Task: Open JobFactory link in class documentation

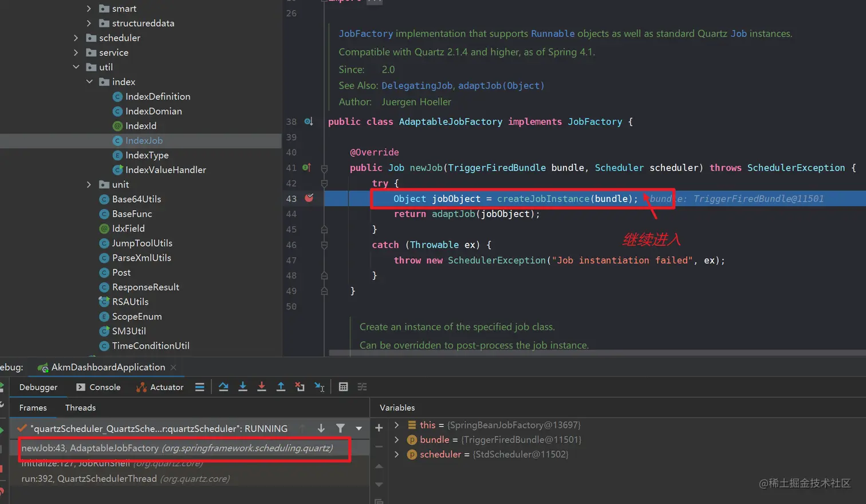Action: coord(366,34)
